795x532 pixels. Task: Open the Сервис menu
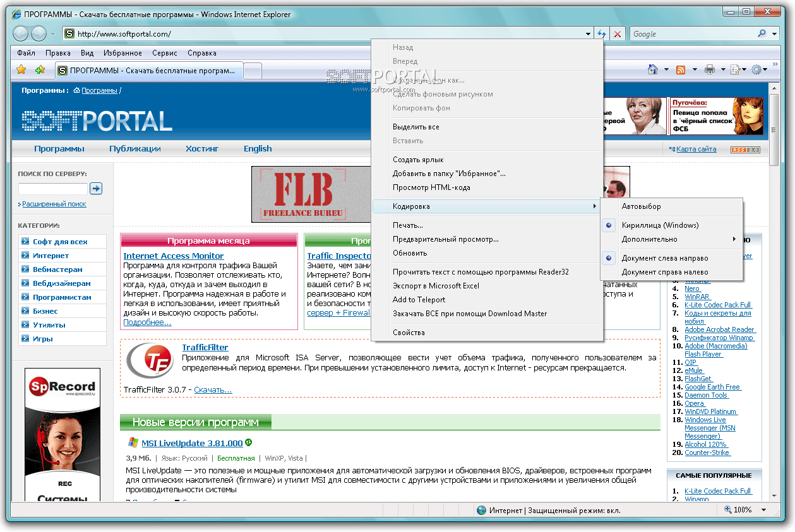tap(165, 53)
